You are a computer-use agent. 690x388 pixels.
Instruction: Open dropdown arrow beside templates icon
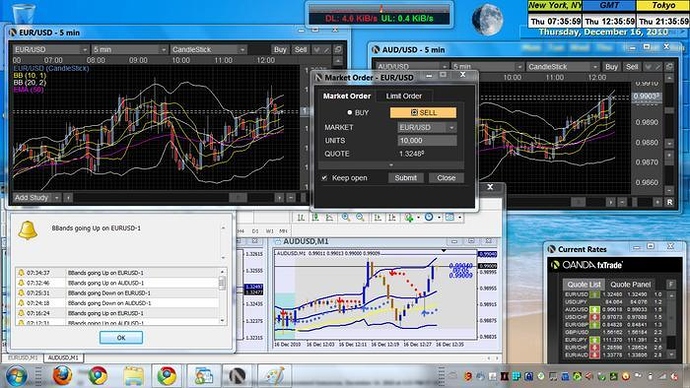point(459,217)
